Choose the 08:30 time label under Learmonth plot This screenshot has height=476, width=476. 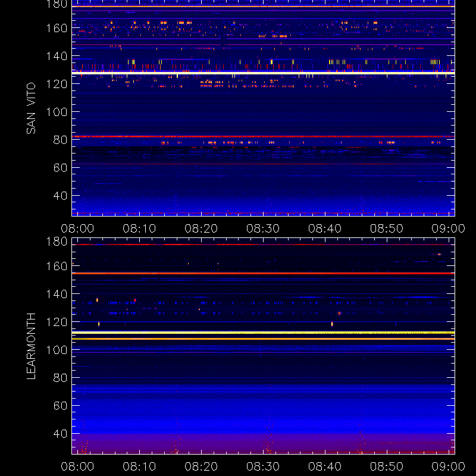[x=263, y=466]
